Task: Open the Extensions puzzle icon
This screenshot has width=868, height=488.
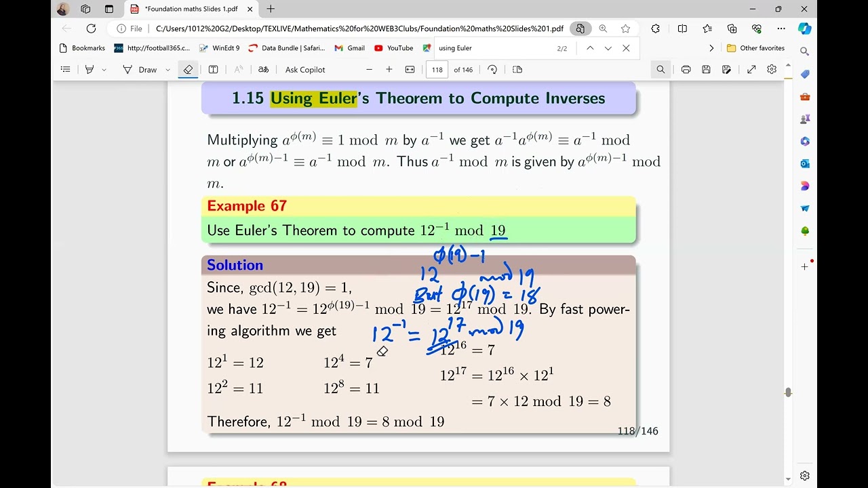Action: click(x=655, y=28)
